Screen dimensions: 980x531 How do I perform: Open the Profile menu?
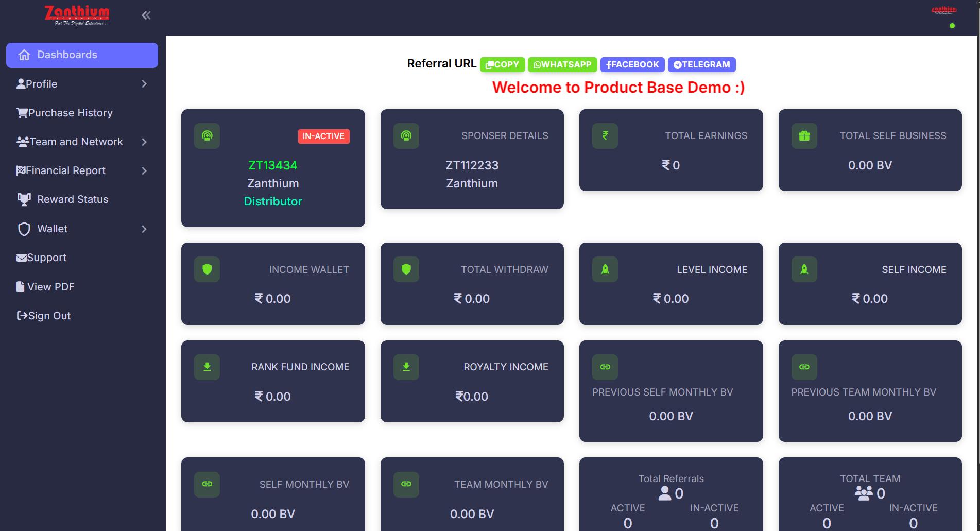coord(82,84)
